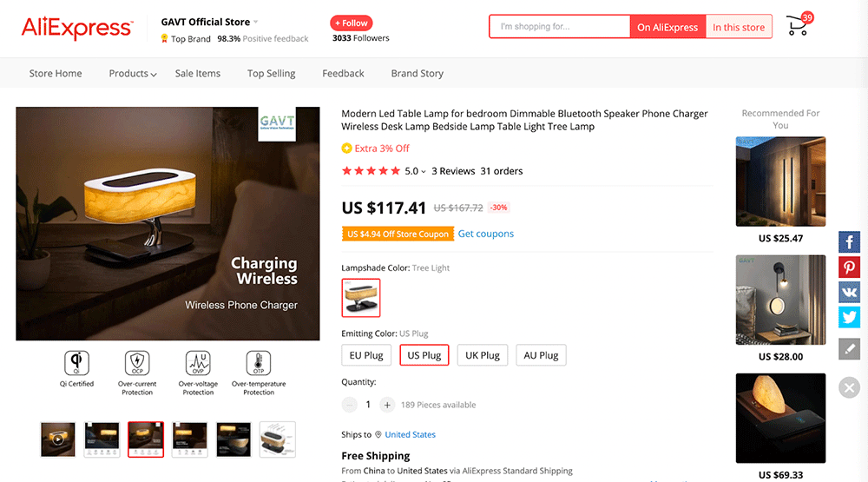The image size is (868, 482).
Task: Close the floating social sidebar
Action: click(x=850, y=387)
